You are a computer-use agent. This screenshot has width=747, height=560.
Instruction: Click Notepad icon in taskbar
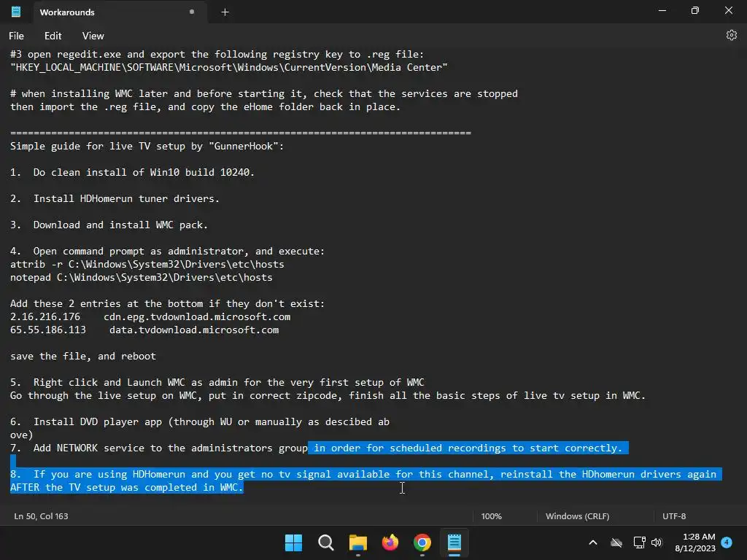pos(454,542)
